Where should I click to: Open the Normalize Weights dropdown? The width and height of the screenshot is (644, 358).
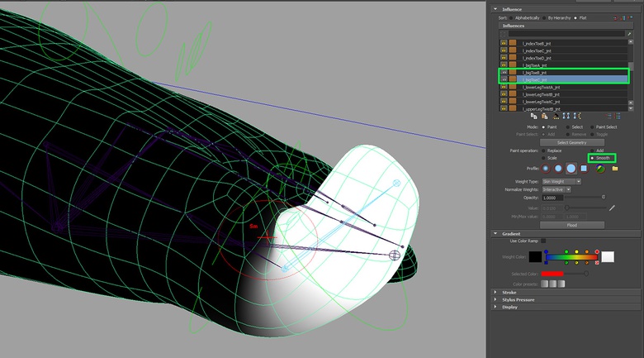556,189
